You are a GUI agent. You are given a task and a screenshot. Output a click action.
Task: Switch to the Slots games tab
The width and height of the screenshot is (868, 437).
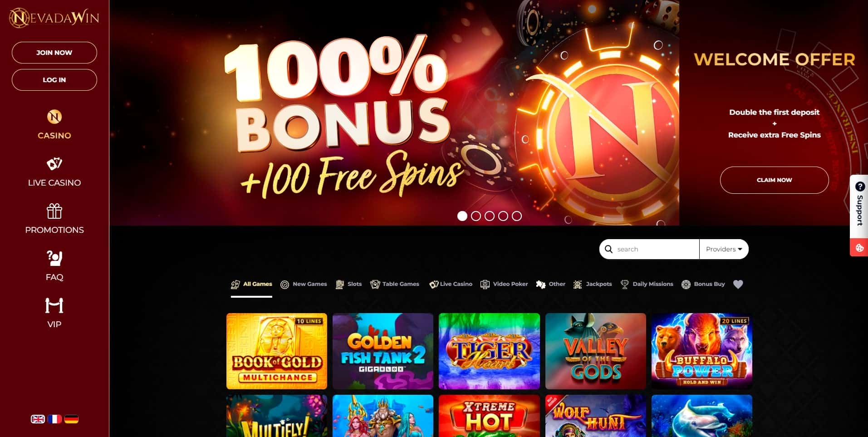click(348, 284)
